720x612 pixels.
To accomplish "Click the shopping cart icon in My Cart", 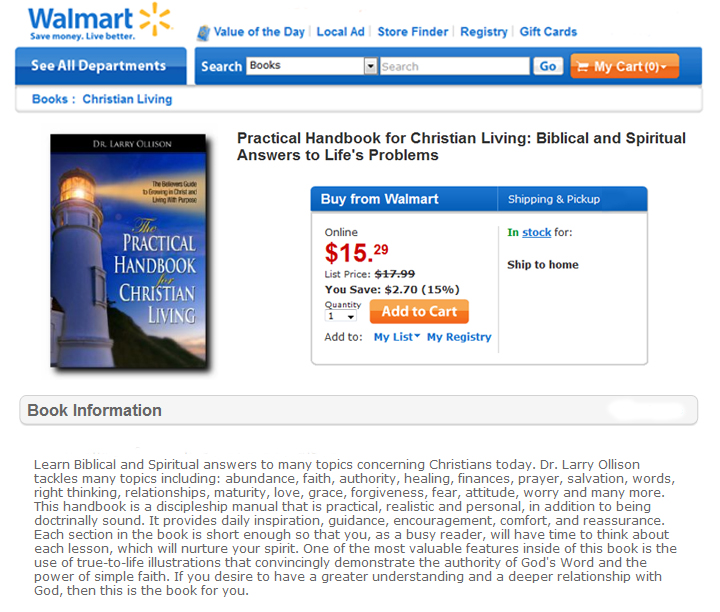I will point(582,67).
